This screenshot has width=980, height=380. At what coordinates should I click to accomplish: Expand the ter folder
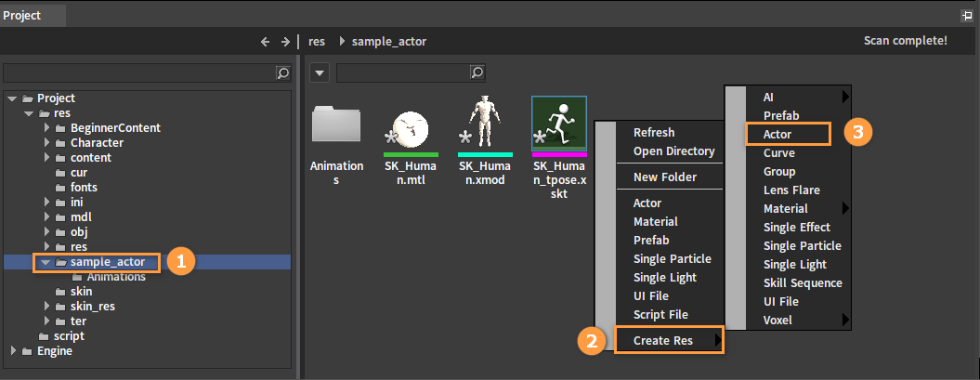click(x=46, y=321)
